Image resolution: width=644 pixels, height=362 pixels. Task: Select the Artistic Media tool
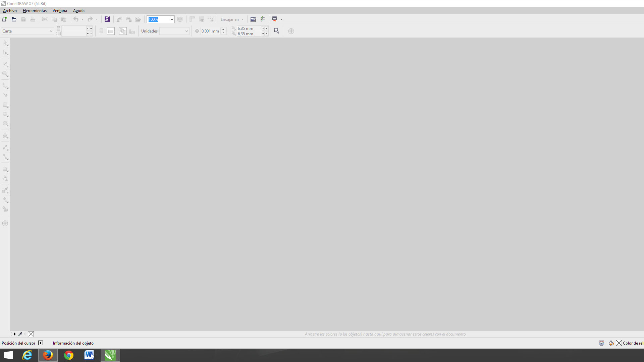tap(5, 95)
